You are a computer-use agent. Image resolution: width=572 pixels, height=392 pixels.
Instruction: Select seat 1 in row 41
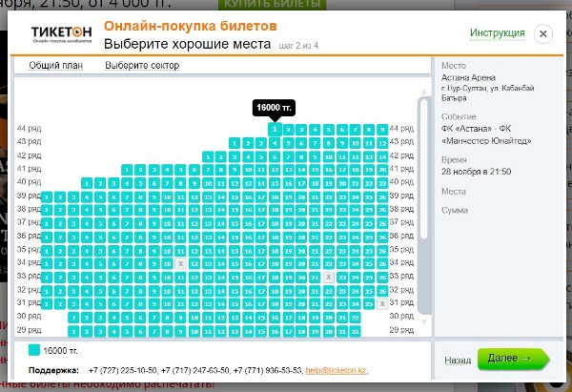[127, 170]
